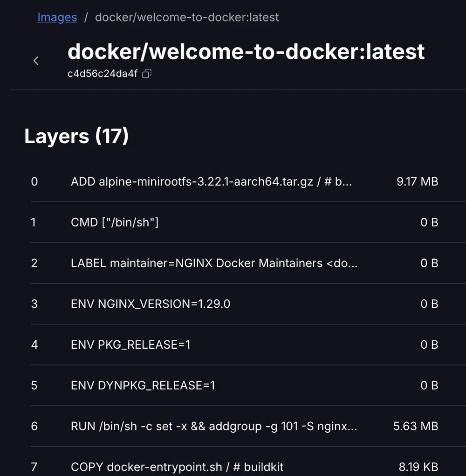Click the 0 B size of LABEL layer
The image size is (466, 476).
[x=429, y=263]
